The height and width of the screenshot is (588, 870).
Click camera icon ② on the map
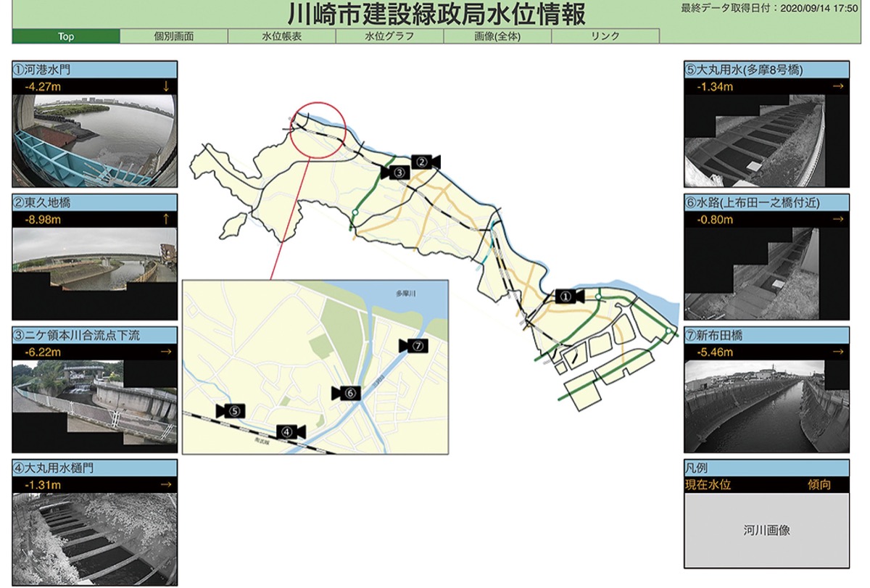[424, 162]
